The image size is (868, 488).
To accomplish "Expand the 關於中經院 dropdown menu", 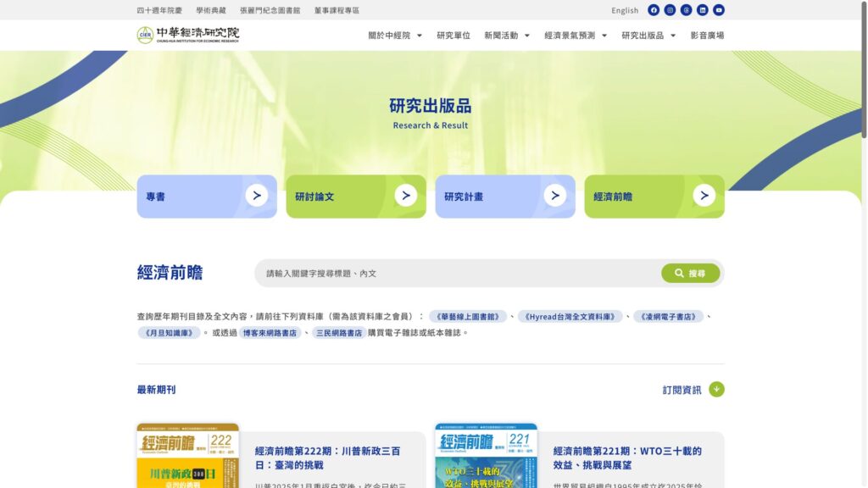I will (x=395, y=36).
